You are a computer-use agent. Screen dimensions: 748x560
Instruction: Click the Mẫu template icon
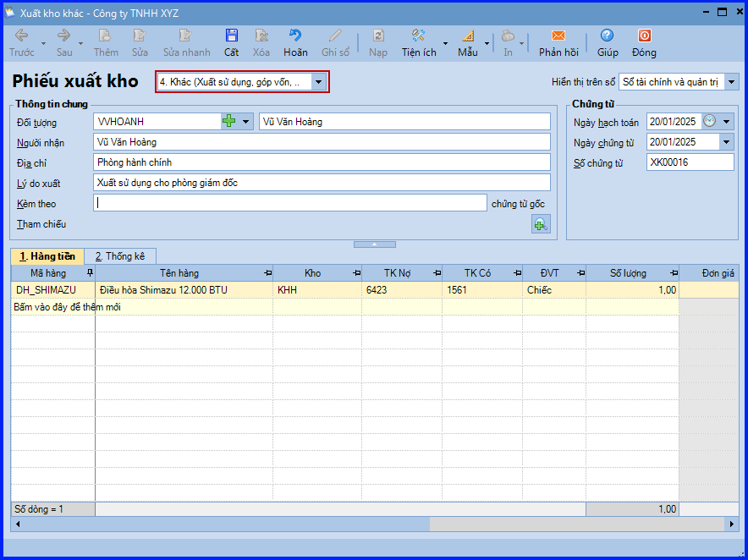tap(468, 36)
